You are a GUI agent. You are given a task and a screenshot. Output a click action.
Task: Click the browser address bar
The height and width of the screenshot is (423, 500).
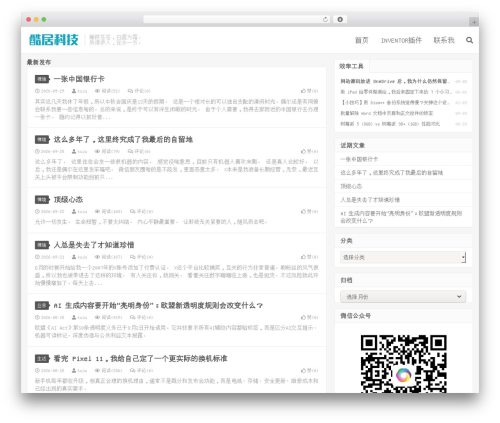[x=237, y=20]
